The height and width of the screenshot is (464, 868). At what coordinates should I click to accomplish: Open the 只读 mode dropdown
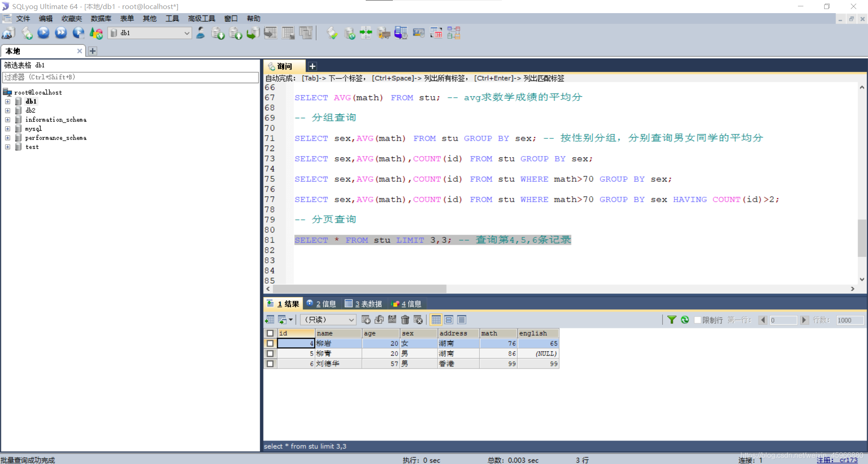click(329, 320)
